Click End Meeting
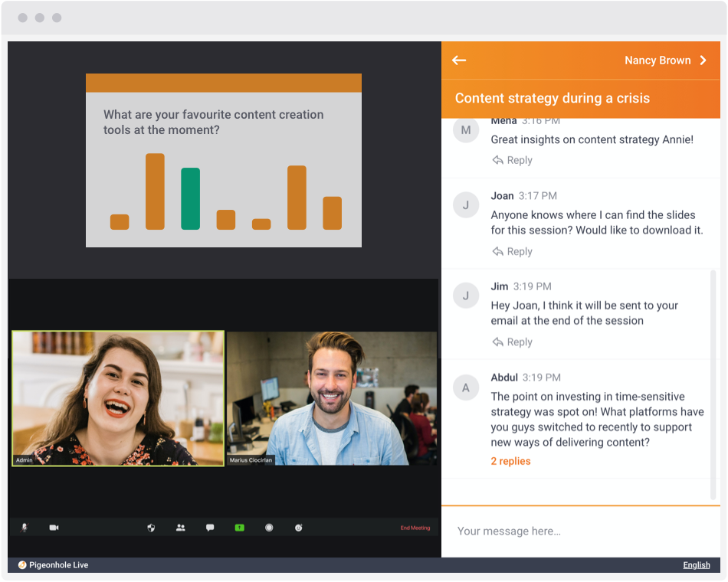This screenshot has height=582, width=728. (x=415, y=528)
